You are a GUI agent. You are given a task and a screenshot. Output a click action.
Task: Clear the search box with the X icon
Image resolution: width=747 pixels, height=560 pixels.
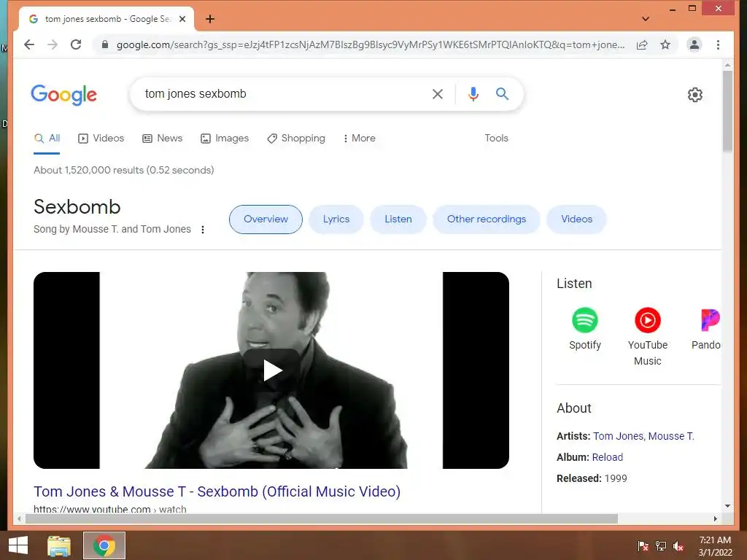pos(438,94)
